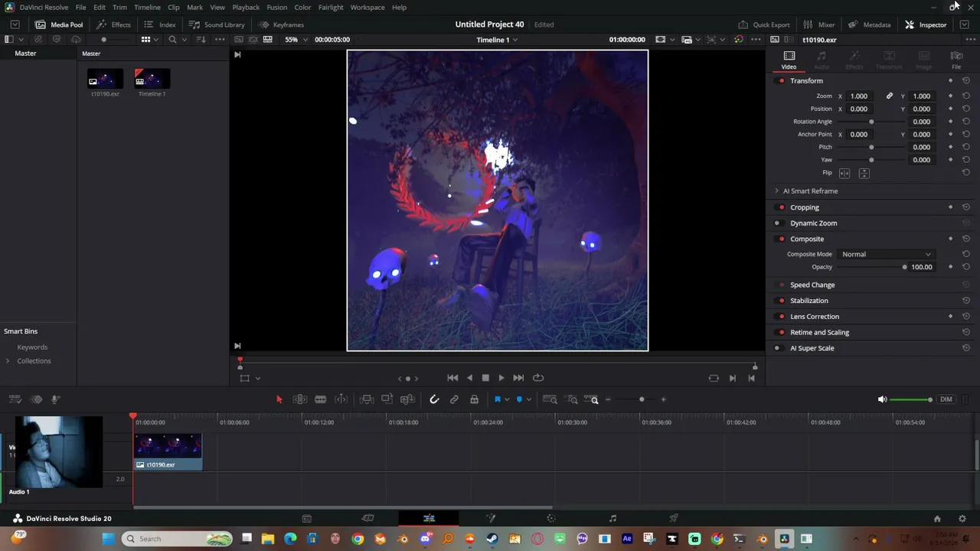Adjust the timeline zoom slider handle
The image size is (980, 551).
[x=642, y=399]
